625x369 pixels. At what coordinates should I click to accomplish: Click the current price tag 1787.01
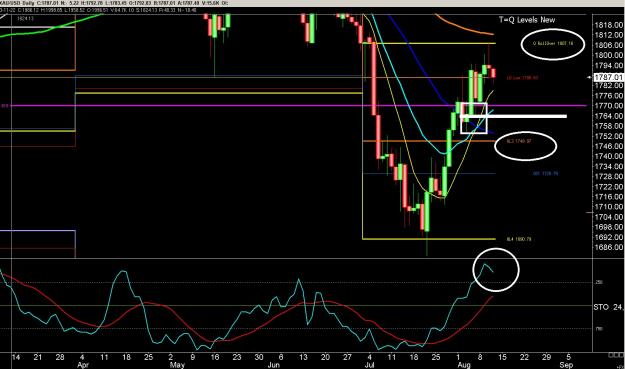click(608, 77)
